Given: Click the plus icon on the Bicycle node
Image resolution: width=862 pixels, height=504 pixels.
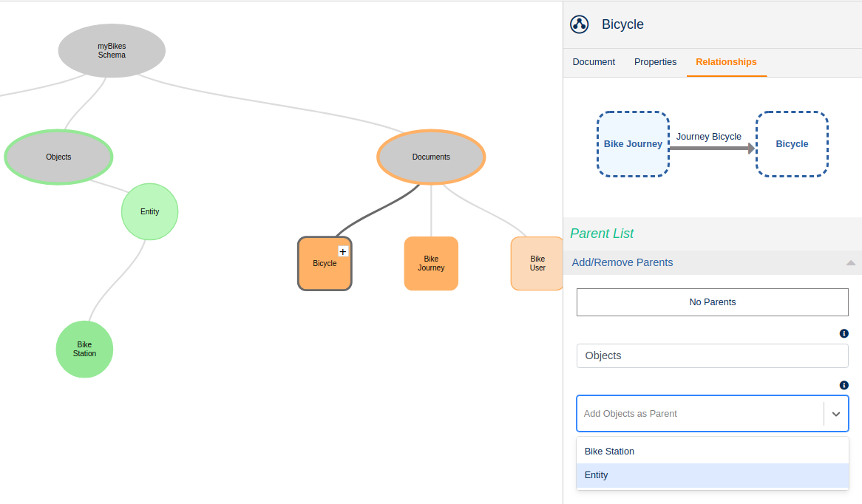Looking at the screenshot, I should [342, 251].
